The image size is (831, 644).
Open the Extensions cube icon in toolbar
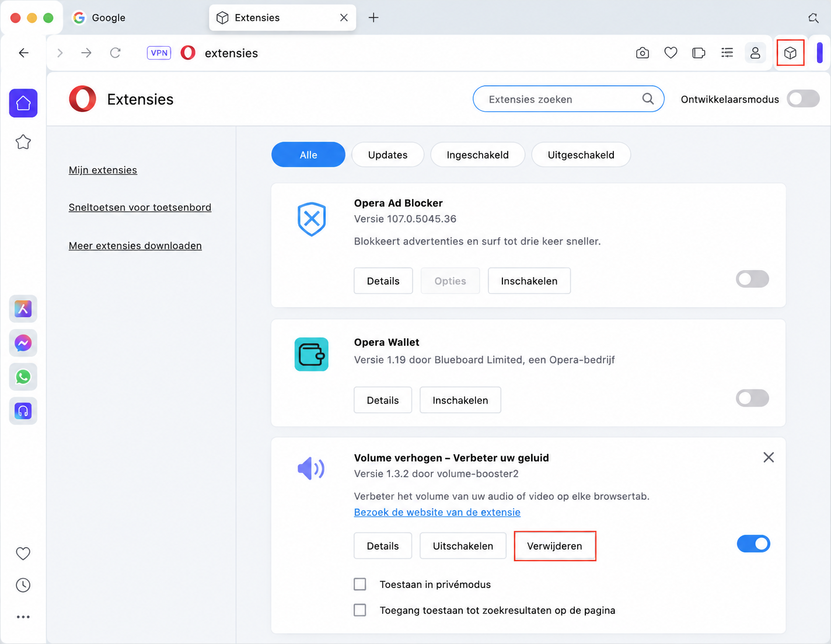click(x=790, y=53)
